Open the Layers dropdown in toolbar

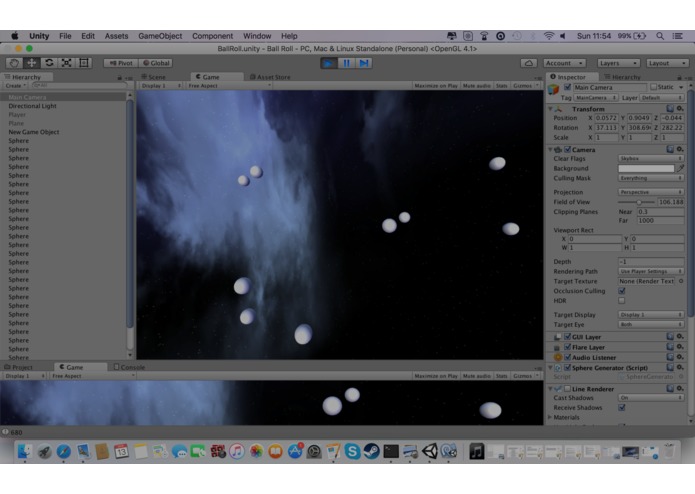tap(618, 63)
